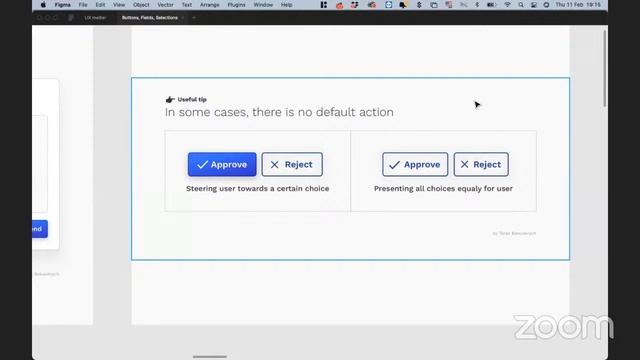Open the Window menu
Viewport: 640px width, 360px height.
point(263,5)
